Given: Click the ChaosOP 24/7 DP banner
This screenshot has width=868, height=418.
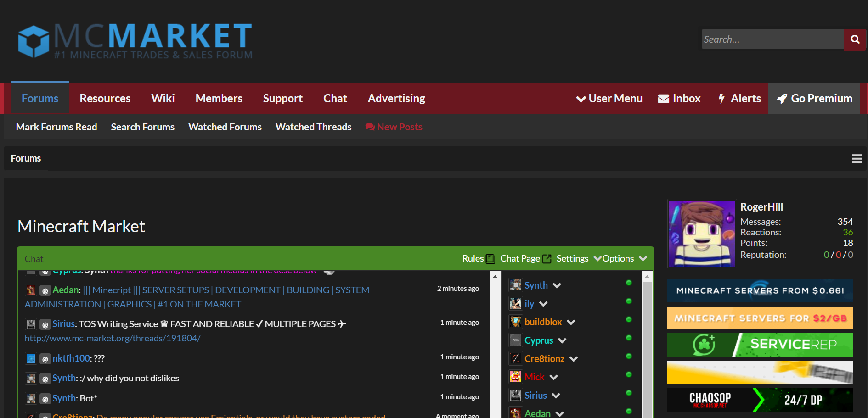Looking at the screenshot, I should coord(760,400).
